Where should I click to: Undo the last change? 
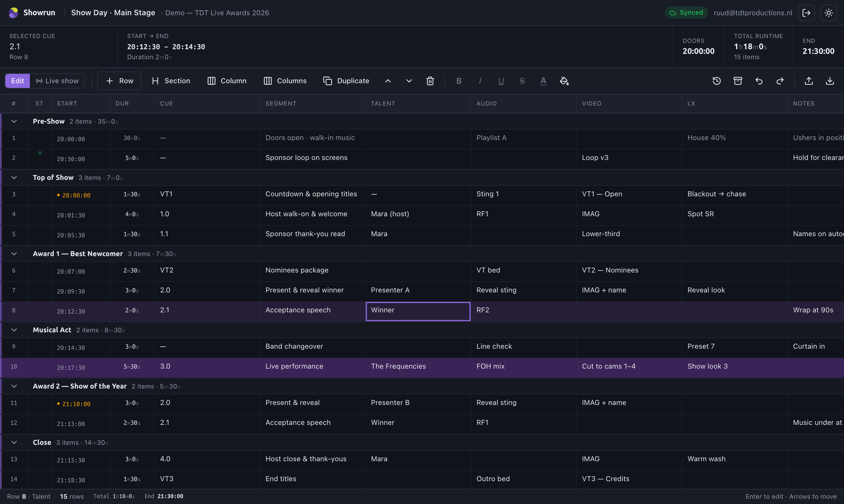[x=759, y=81]
